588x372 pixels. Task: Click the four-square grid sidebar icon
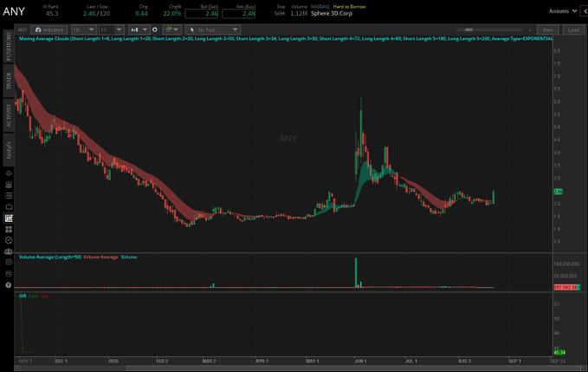pyautogui.click(x=9, y=229)
